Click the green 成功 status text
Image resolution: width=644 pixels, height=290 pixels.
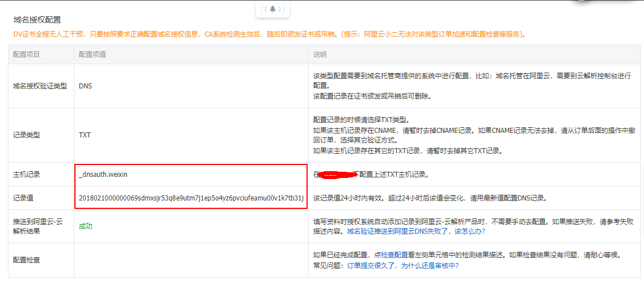[86, 226]
